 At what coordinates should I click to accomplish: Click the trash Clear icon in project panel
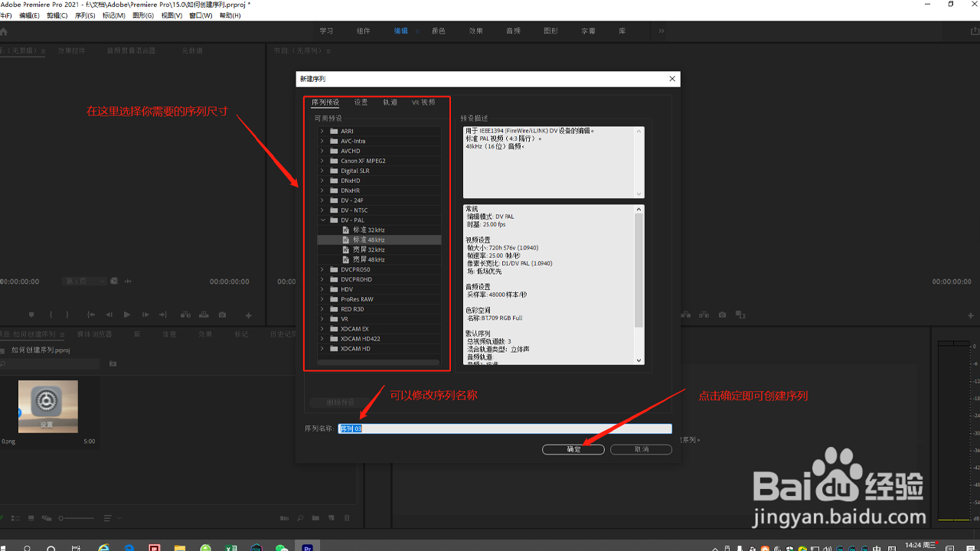point(347,518)
